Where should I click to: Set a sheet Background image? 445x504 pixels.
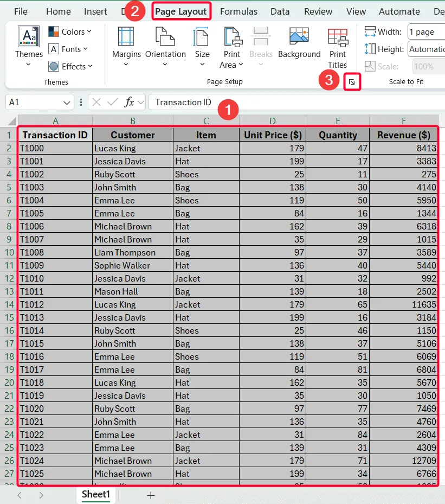click(x=299, y=43)
